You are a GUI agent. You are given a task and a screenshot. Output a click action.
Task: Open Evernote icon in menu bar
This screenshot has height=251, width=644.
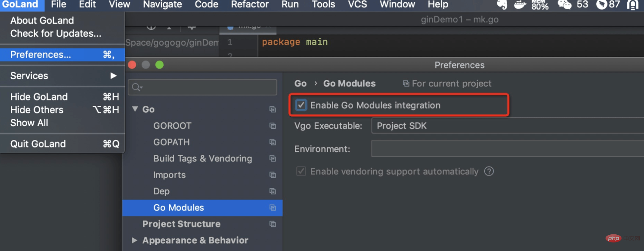tap(502, 5)
